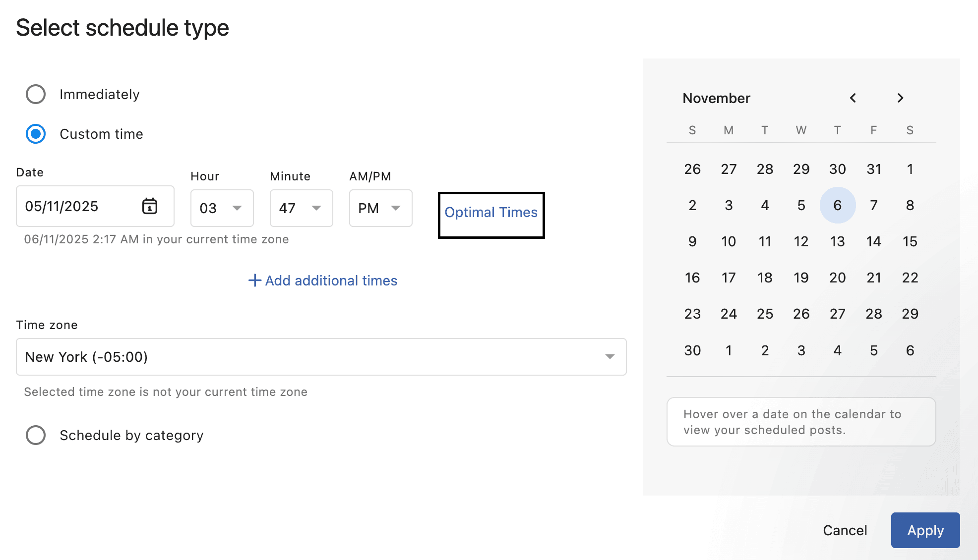
Task: Select the Immediately radio option
Action: click(x=36, y=94)
